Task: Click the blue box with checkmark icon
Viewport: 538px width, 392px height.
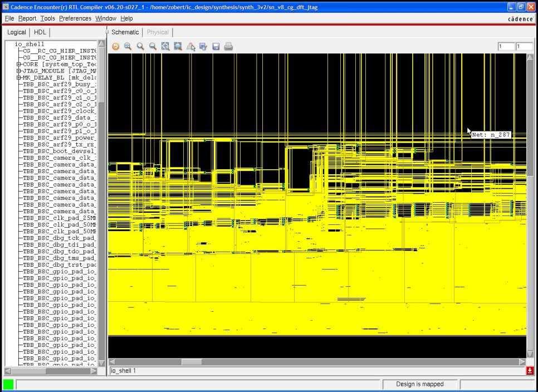Action: pos(203,46)
